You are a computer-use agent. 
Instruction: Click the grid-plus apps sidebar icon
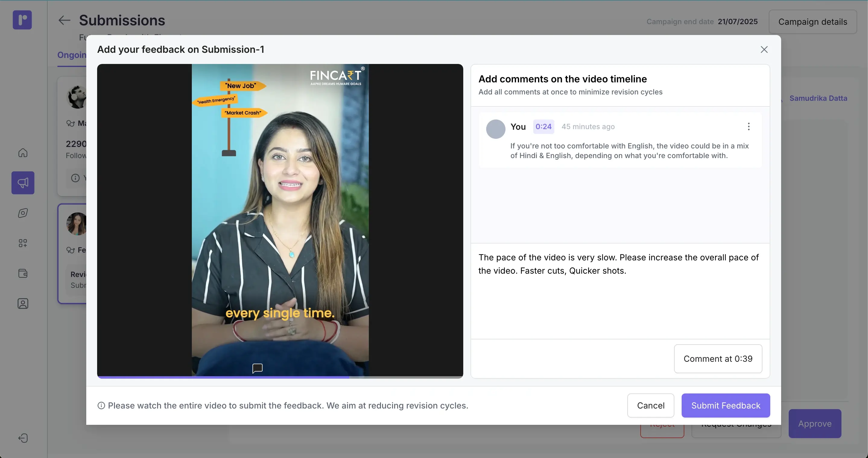23,243
